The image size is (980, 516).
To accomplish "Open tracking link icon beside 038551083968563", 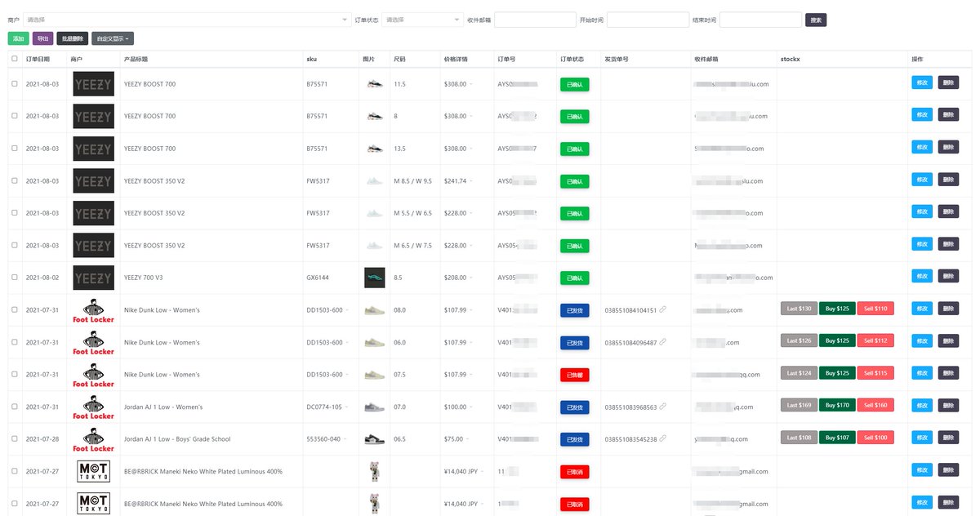I will click(663, 407).
